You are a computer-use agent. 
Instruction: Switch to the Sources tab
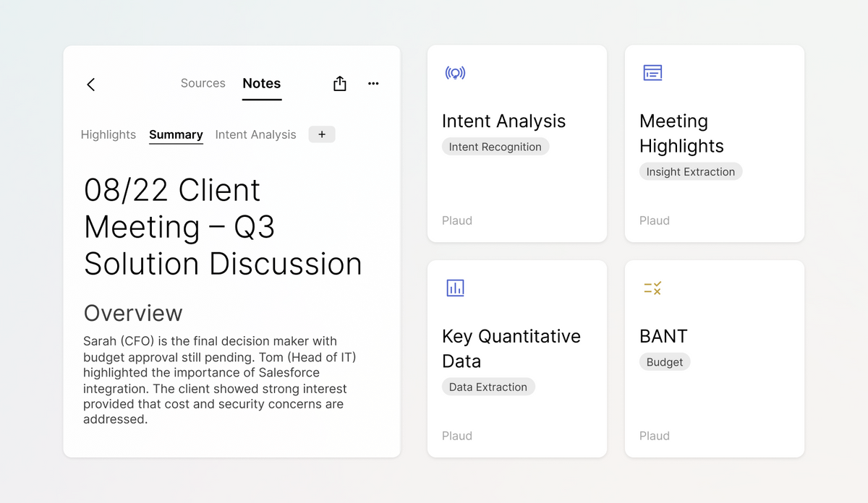(203, 83)
